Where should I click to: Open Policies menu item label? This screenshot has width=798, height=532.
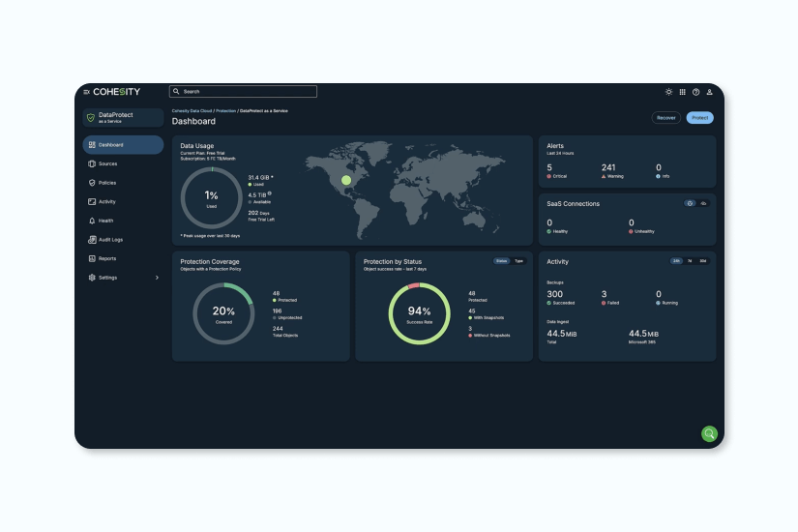click(x=107, y=183)
